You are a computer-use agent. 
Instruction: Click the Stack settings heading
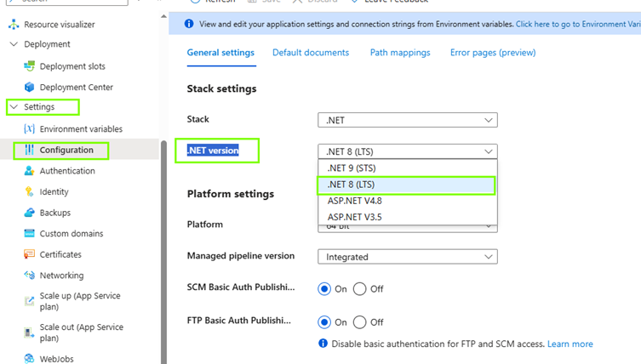(221, 88)
